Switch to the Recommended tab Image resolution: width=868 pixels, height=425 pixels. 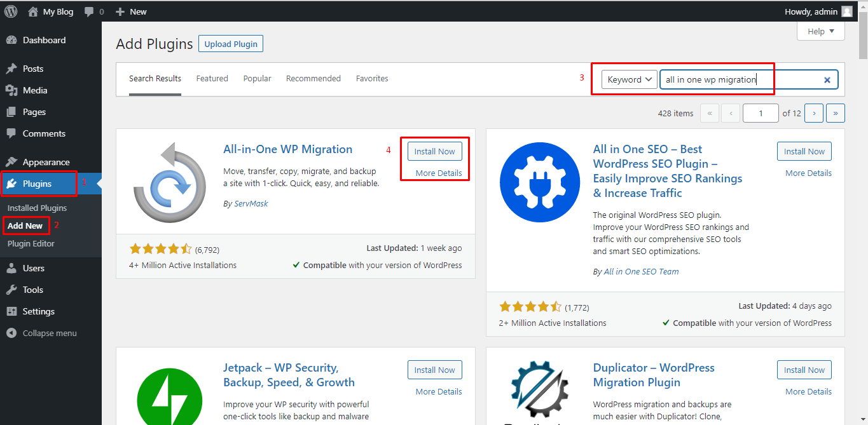point(313,79)
